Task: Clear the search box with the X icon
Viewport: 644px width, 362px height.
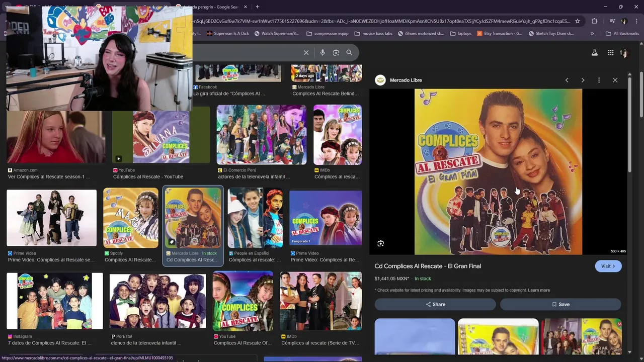Action: (306, 52)
